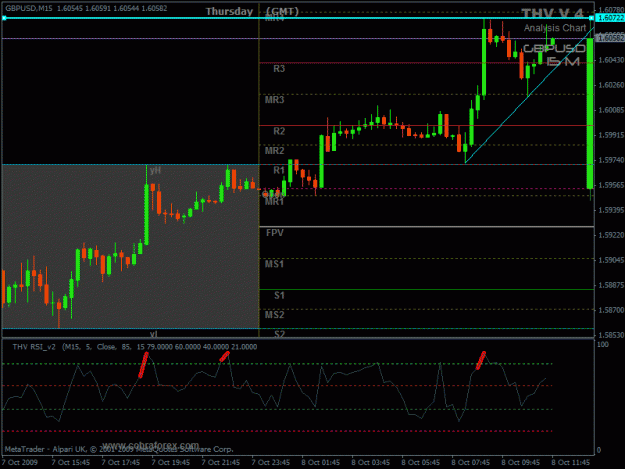
Task: Click the 1.59565 price axis value
Action: click(x=611, y=185)
